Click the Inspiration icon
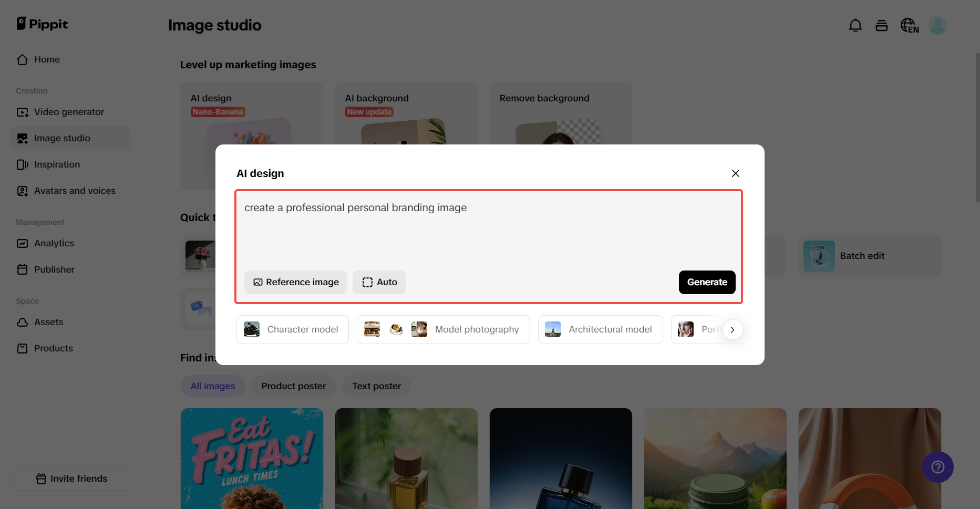The width and height of the screenshot is (980, 509). point(22,164)
